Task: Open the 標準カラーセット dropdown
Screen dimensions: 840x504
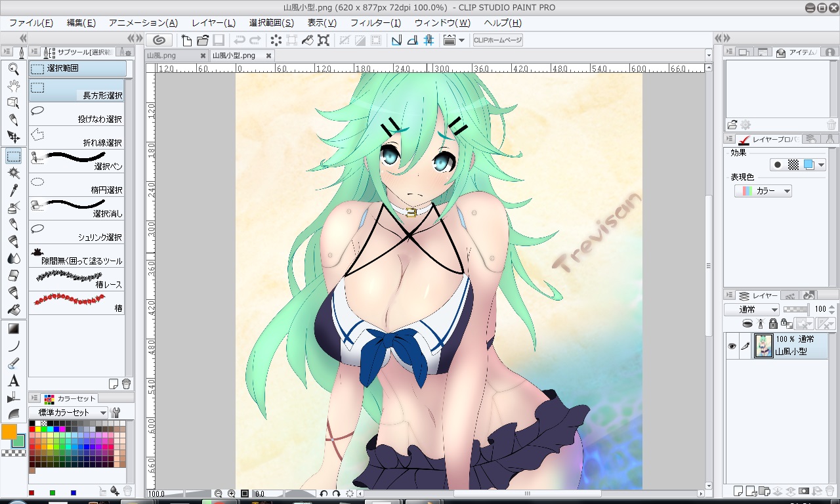Action: click(x=68, y=413)
